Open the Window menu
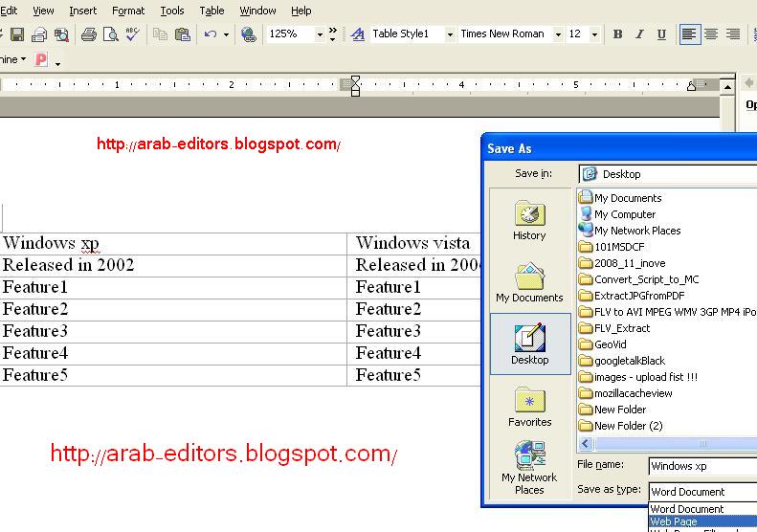The height and width of the screenshot is (532, 757). (x=257, y=11)
